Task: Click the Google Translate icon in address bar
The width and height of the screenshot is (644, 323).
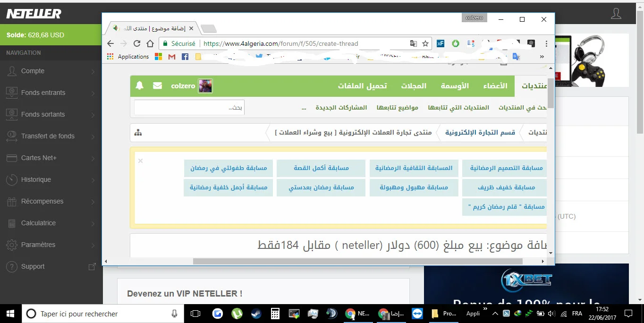Action: click(x=414, y=43)
